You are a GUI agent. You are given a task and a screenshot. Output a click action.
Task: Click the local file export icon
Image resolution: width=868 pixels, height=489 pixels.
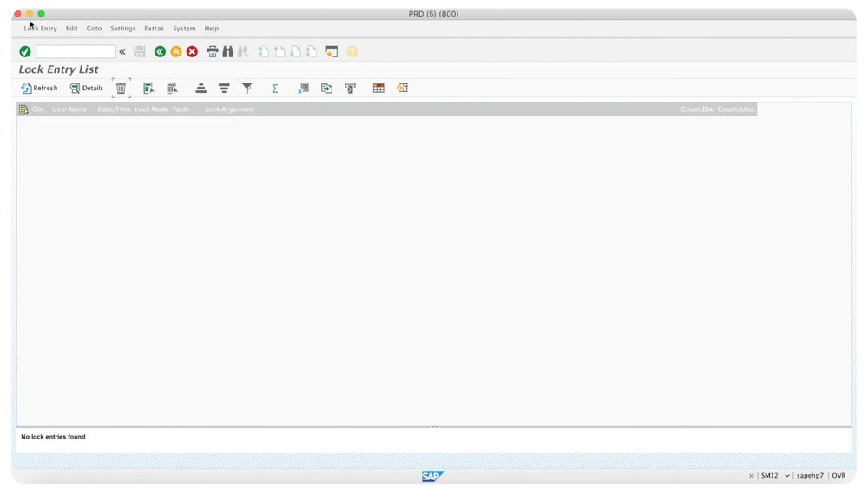coord(326,88)
